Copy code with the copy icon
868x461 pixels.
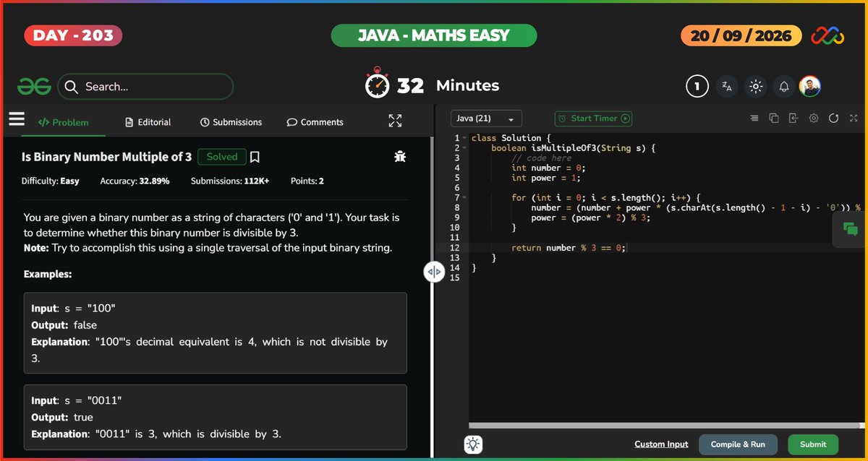[774, 118]
